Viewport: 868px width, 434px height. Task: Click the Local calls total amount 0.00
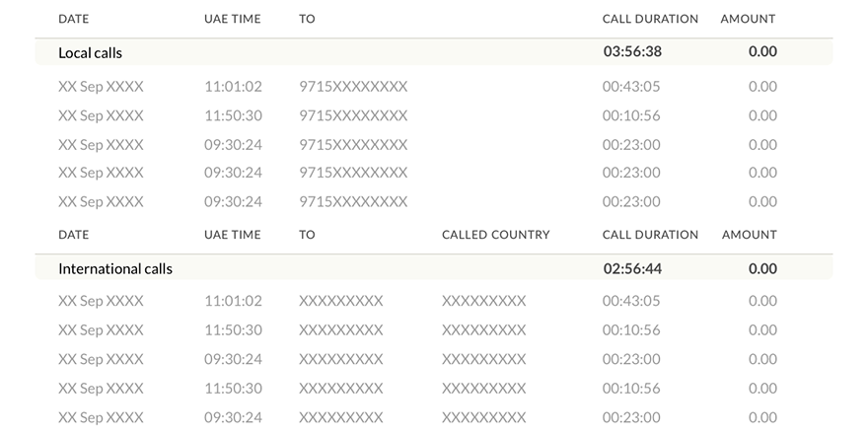[762, 52]
